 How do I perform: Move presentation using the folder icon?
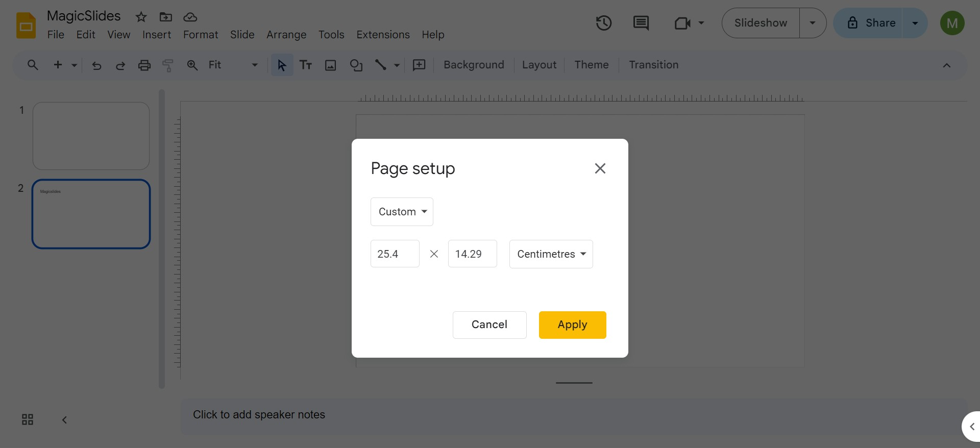coord(165,17)
